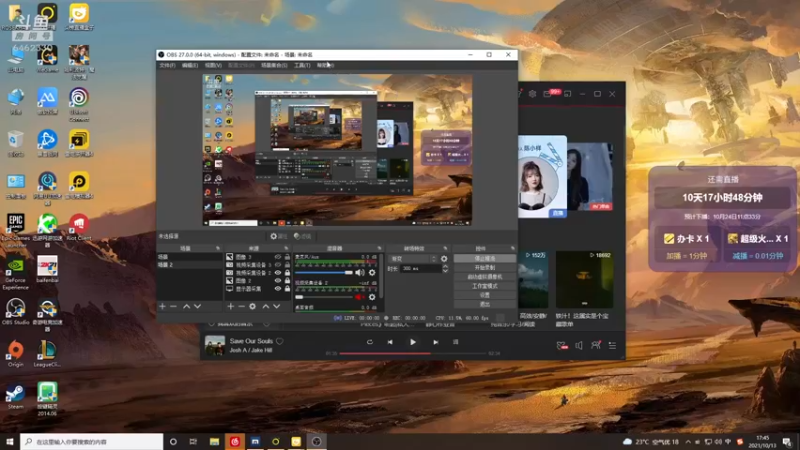Unmute the red speaker for 视频采集设备 2

click(x=360, y=297)
